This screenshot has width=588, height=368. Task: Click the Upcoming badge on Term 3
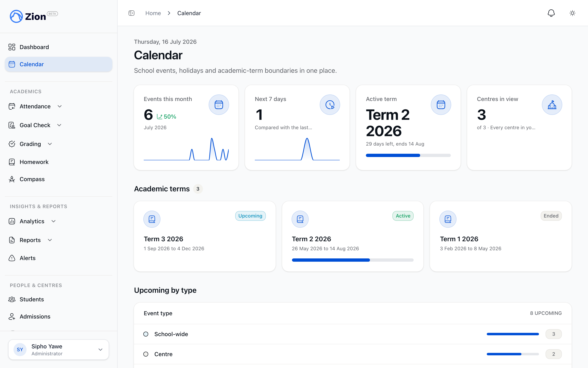tap(250, 216)
